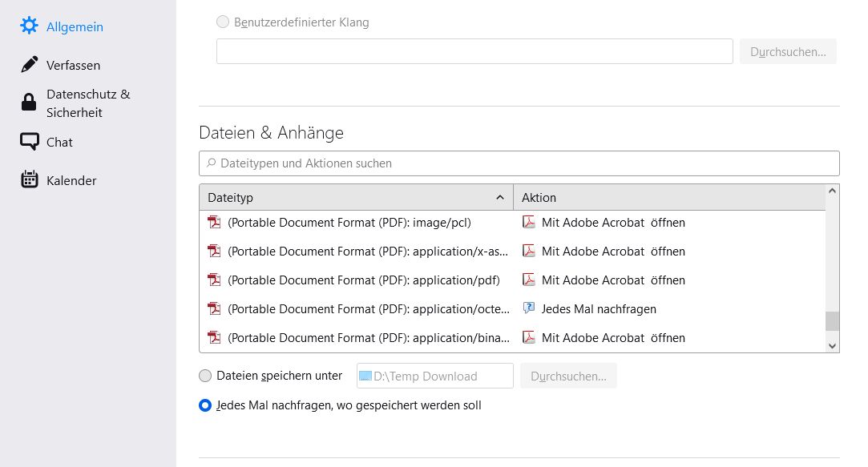
Task: Open action dropdown for application/octet-stream row
Action: click(668, 309)
